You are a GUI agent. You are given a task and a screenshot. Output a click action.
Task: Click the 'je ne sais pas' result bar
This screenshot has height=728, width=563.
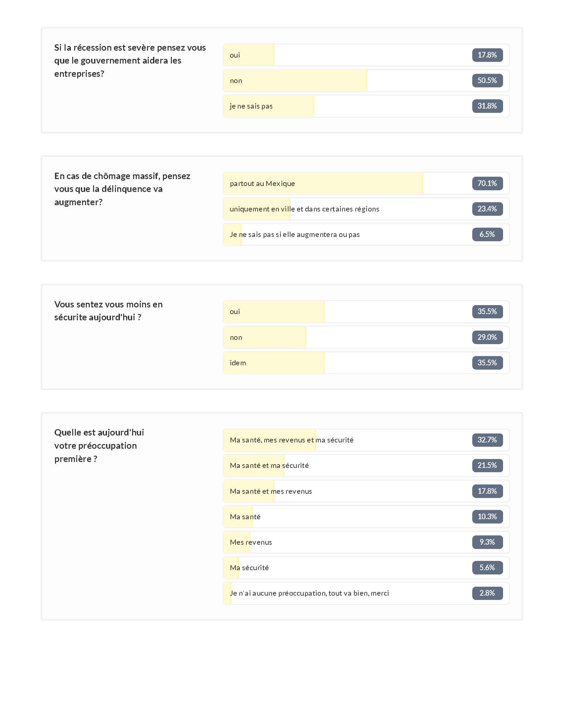point(366,106)
